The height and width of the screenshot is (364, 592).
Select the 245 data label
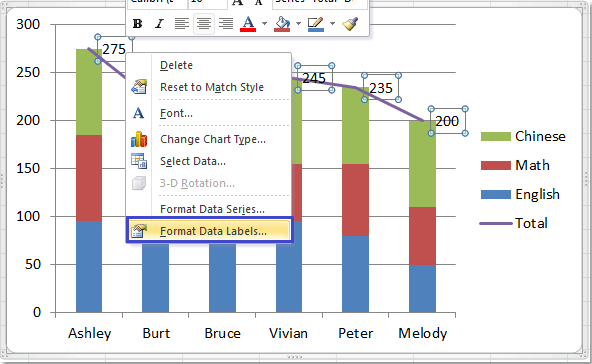pyautogui.click(x=314, y=78)
